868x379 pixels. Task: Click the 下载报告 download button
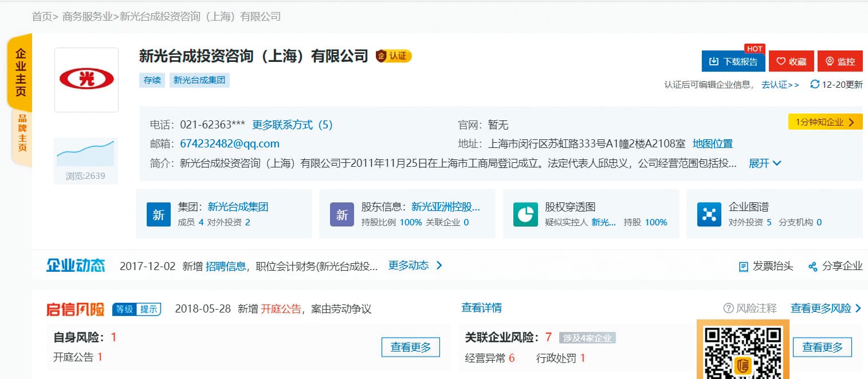(733, 61)
